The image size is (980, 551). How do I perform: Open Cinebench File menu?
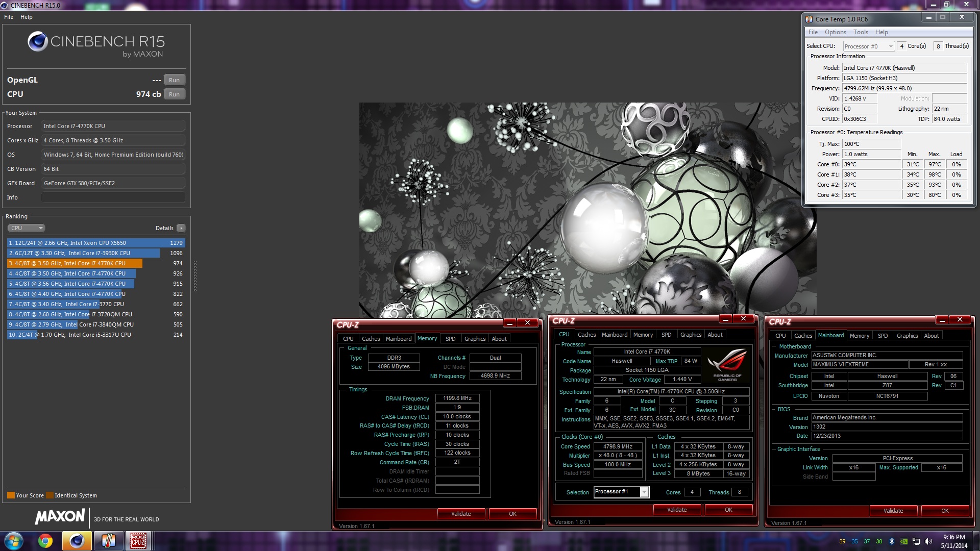9,17
